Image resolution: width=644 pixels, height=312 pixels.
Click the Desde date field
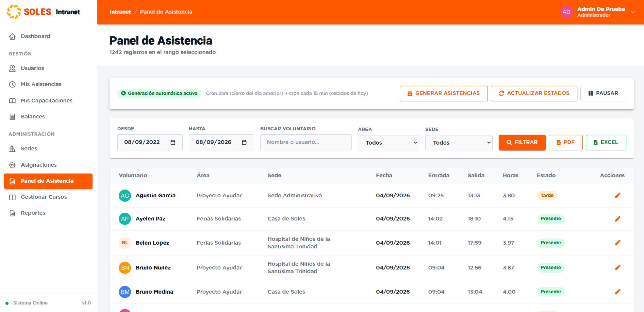[150, 142]
